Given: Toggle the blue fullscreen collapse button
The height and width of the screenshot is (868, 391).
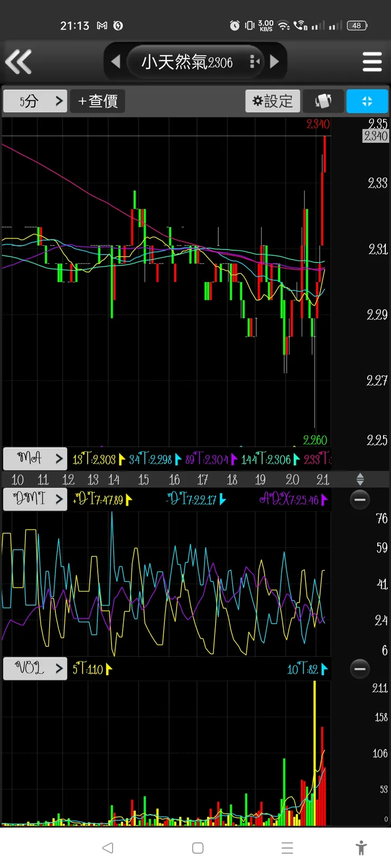Looking at the screenshot, I should tap(367, 101).
